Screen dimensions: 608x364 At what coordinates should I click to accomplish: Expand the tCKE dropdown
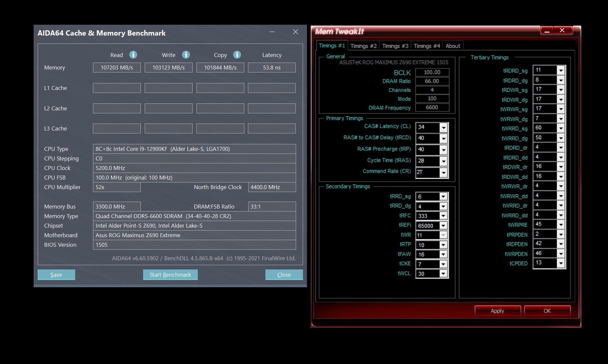click(443, 264)
